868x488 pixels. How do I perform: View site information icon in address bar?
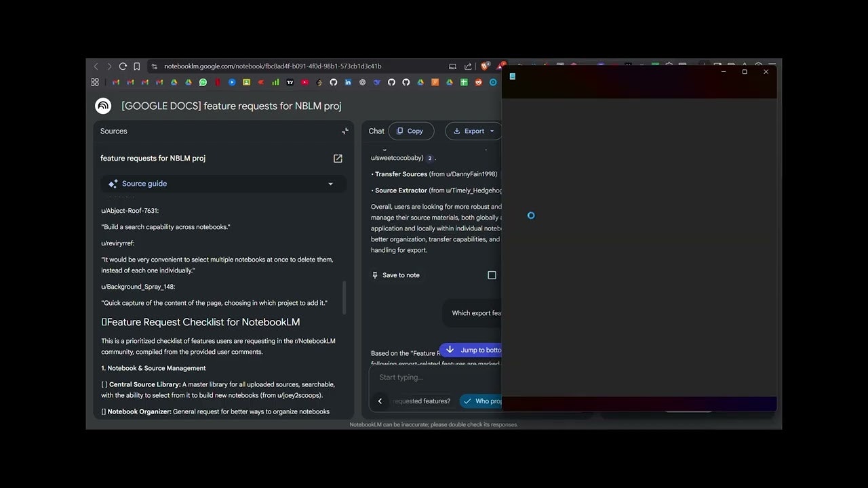pos(155,66)
